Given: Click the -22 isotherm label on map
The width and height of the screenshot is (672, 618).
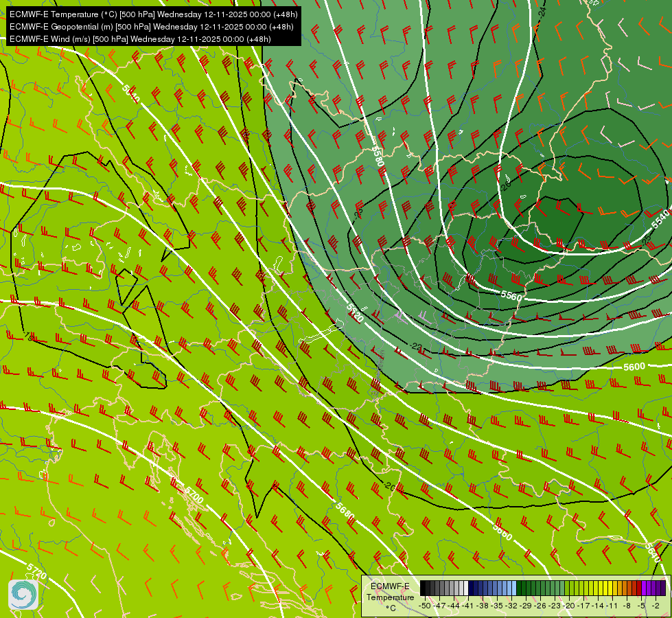Looking at the screenshot, I should (x=416, y=346).
